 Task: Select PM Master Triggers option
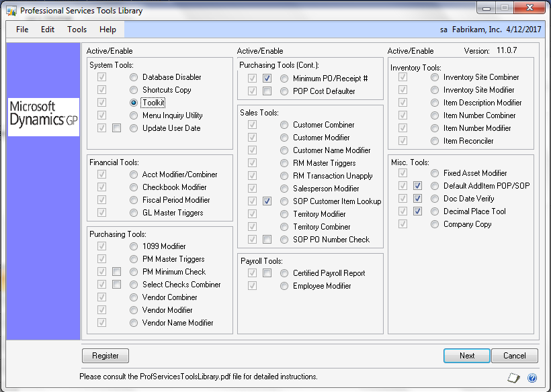tap(134, 259)
